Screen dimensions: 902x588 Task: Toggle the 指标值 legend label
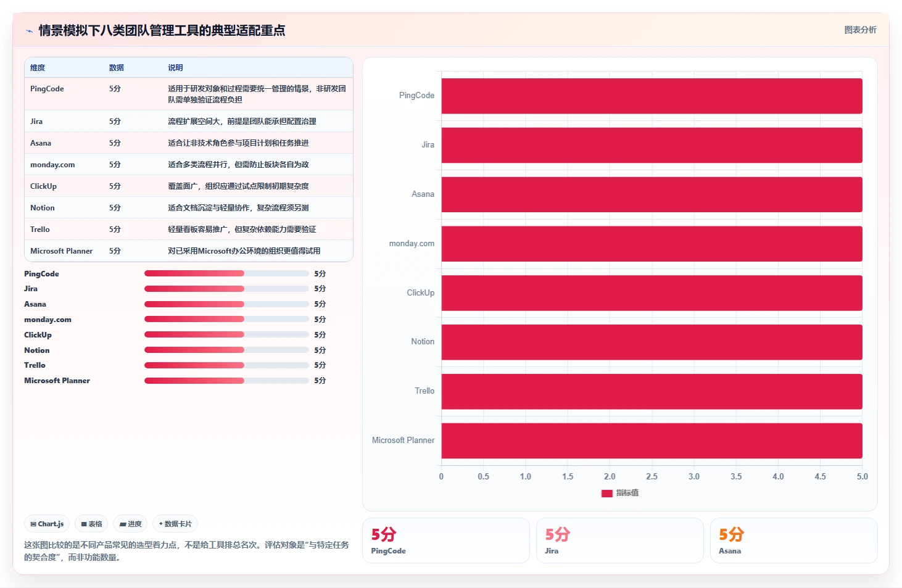point(627,493)
